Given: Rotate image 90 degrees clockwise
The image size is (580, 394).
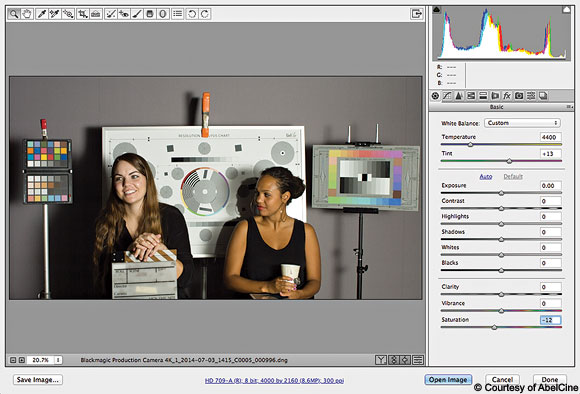Looking at the screenshot, I should pos(205,14).
